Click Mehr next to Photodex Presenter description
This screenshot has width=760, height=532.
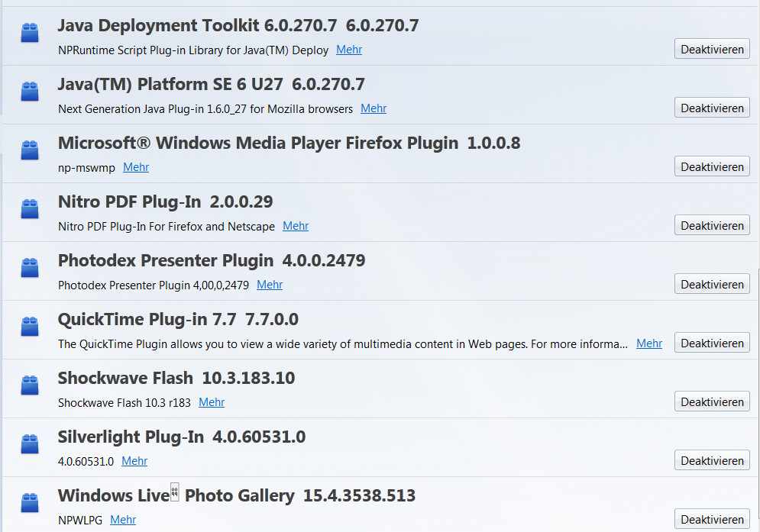pos(270,285)
